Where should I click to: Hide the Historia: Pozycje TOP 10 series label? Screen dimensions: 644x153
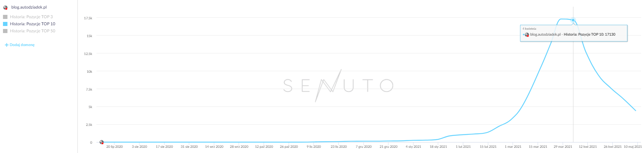click(x=32, y=24)
